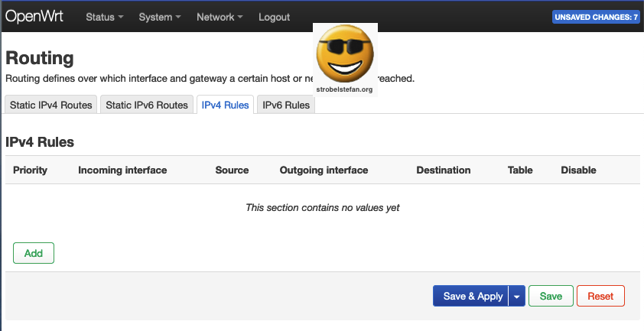The height and width of the screenshot is (331, 644).
Task: Click the Save & Apply button
Action: point(473,297)
